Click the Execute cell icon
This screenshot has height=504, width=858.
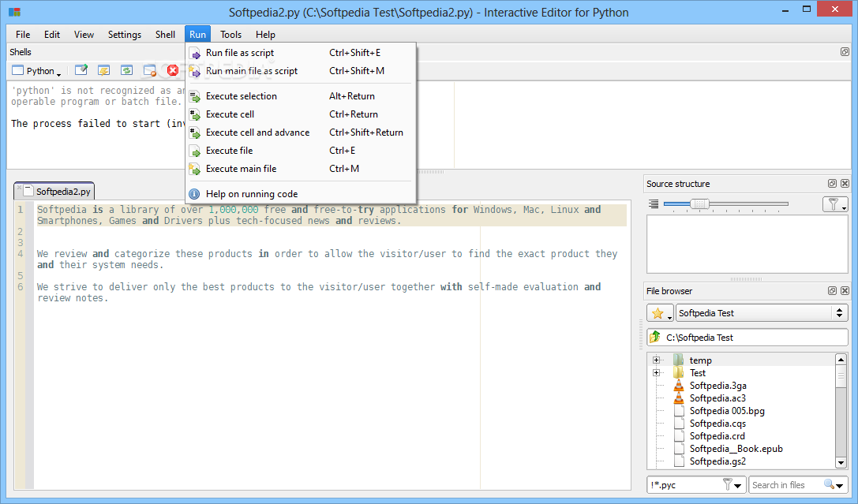click(195, 115)
